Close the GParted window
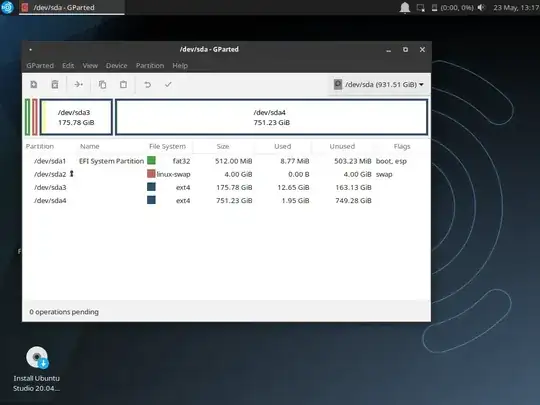Image resolution: width=540 pixels, height=405 pixels. coord(422,50)
